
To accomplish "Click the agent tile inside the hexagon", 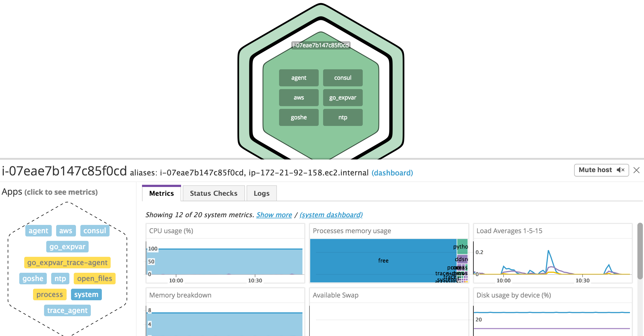I will pyautogui.click(x=299, y=78).
